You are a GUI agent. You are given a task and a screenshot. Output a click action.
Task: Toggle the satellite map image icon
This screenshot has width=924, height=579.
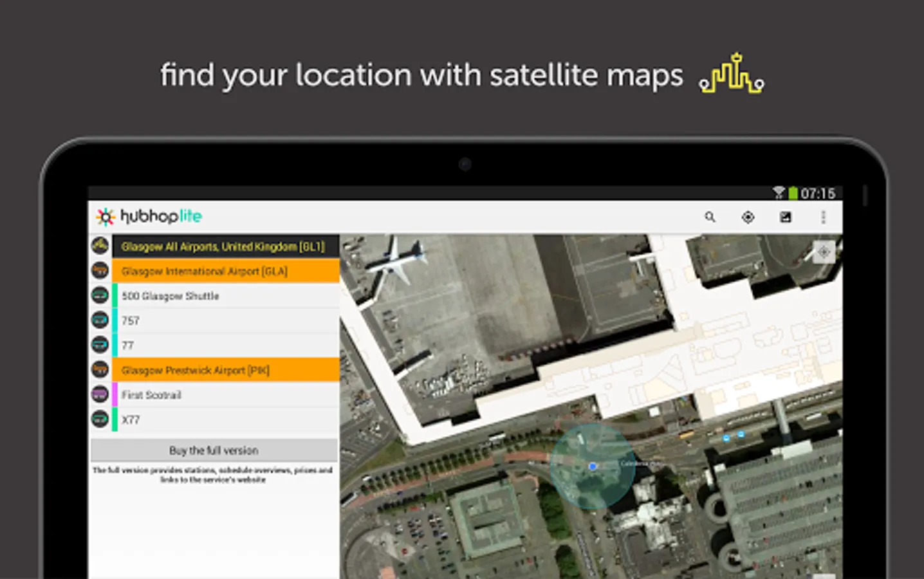(x=786, y=217)
